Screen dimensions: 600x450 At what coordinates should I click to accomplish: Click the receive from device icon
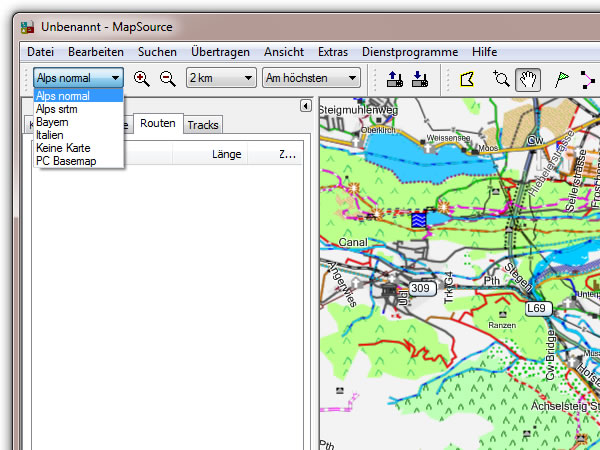tap(420, 78)
